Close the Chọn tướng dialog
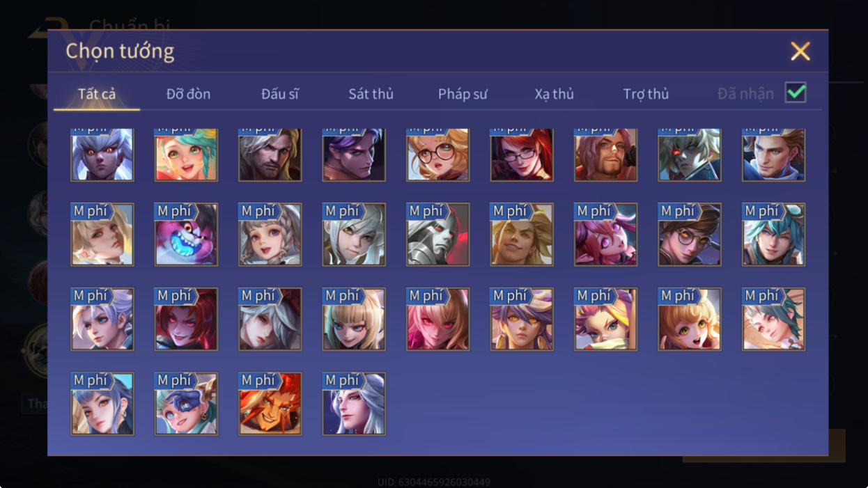Viewport: 868px width, 488px height. [x=800, y=51]
